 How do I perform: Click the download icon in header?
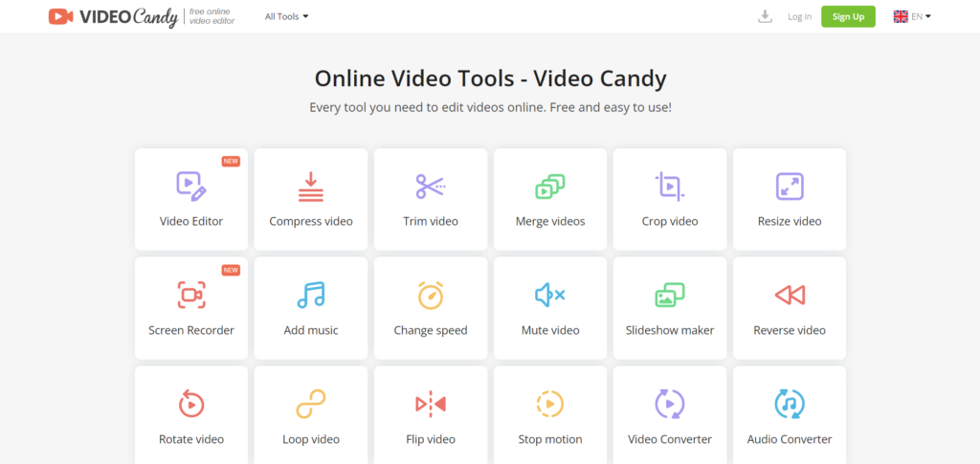[x=765, y=17]
